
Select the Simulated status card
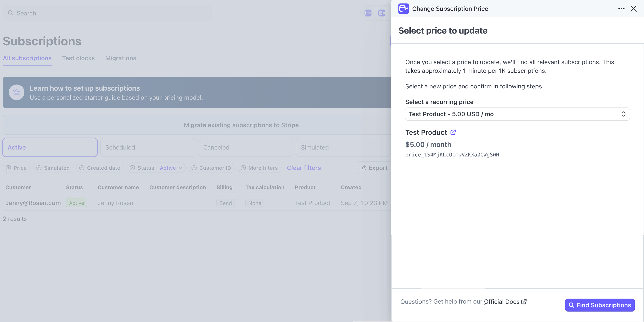click(343, 147)
